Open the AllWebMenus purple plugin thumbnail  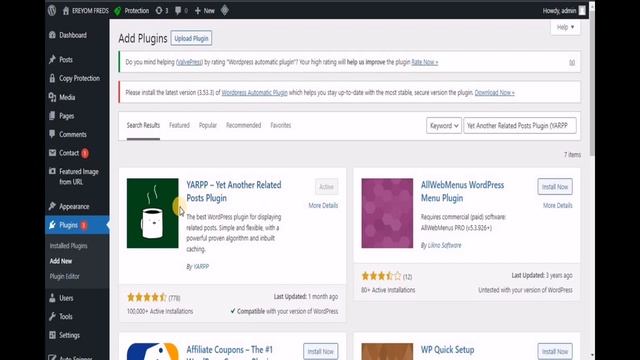(387, 213)
